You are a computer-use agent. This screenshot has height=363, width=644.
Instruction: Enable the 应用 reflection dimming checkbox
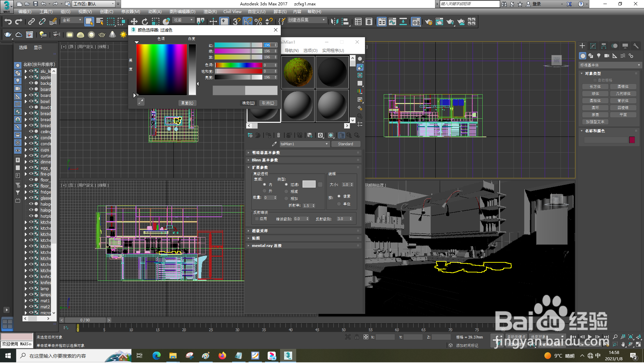tap(257, 219)
